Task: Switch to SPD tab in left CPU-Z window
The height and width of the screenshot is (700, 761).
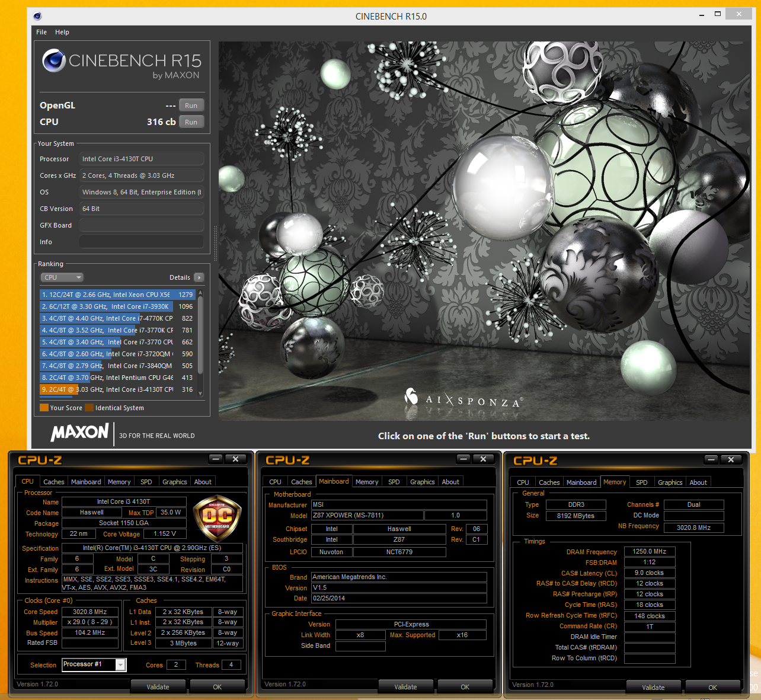Action: pyautogui.click(x=146, y=482)
